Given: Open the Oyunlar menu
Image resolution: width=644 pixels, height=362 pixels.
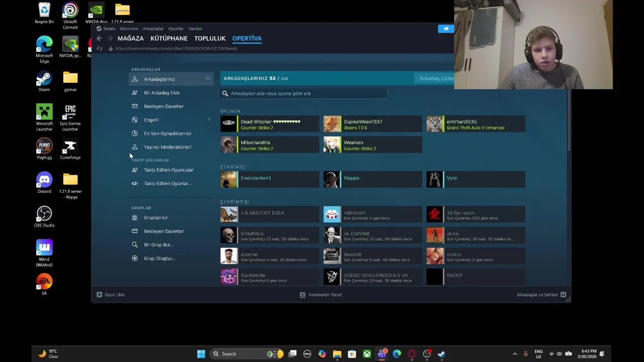Looking at the screenshot, I should click(176, 29).
